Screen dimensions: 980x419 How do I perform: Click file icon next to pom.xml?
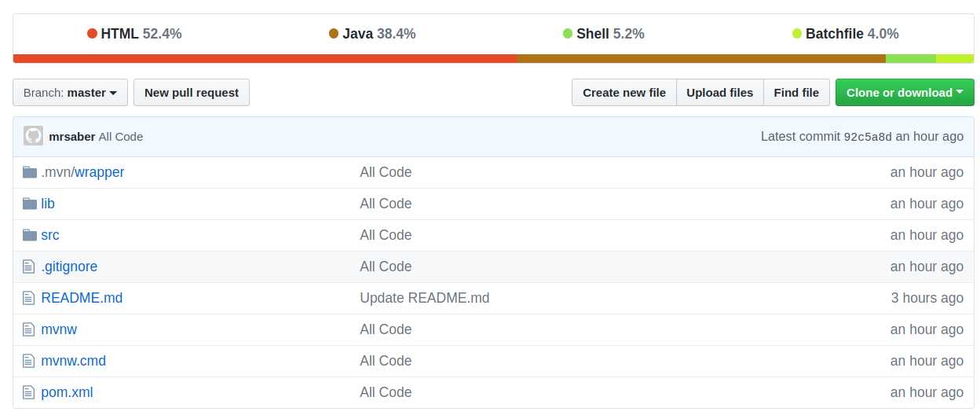29,392
